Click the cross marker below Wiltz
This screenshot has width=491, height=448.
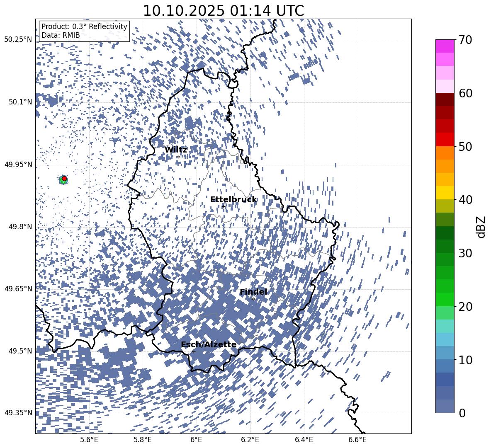point(178,157)
